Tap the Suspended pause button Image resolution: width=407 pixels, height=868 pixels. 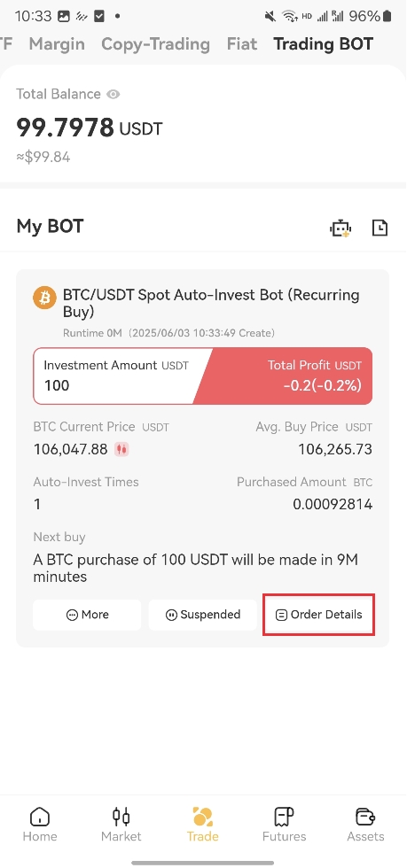point(203,615)
